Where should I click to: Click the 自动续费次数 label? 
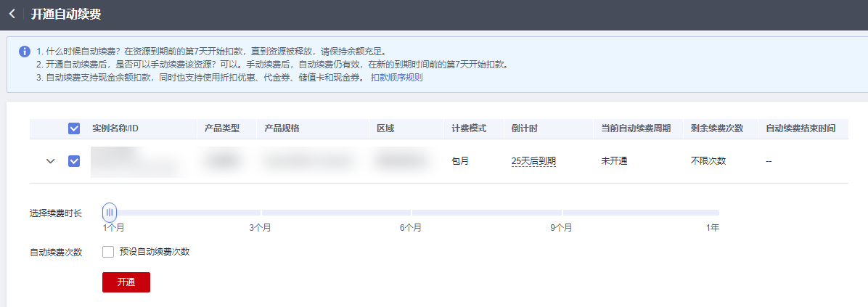[56, 252]
